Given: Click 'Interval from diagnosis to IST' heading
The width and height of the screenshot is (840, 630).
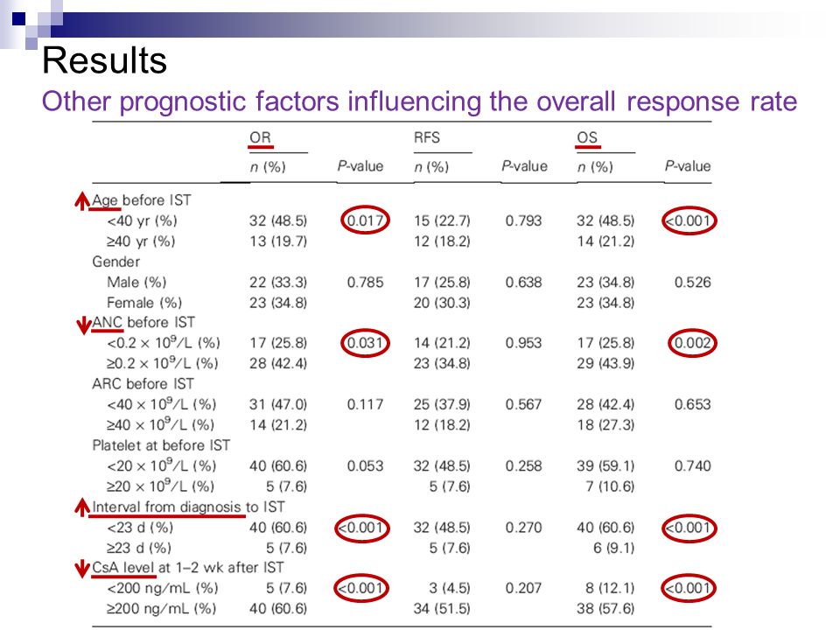Looking at the screenshot, I should coord(188,507).
